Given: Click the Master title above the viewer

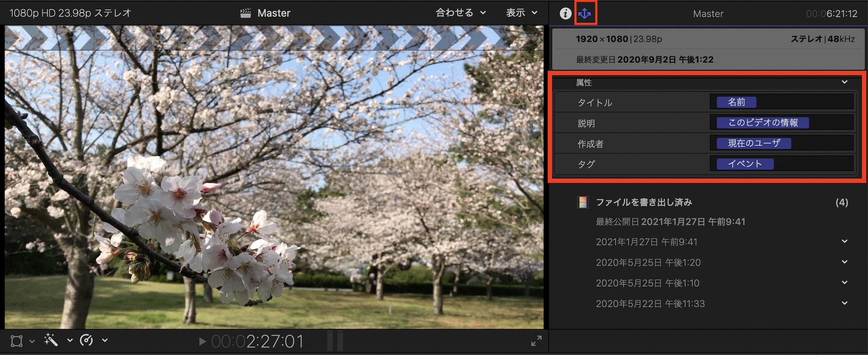Looking at the screenshot, I should (x=274, y=13).
